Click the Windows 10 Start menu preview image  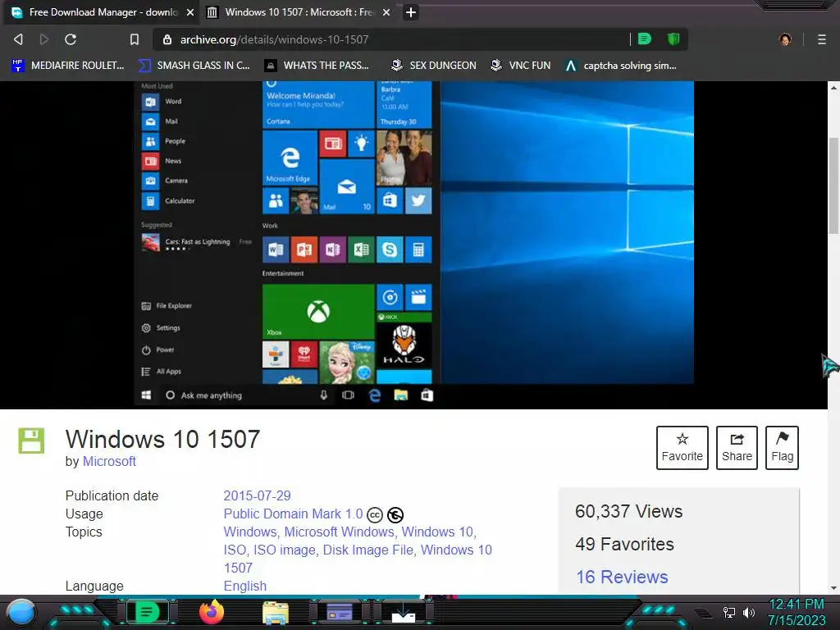pos(413,244)
